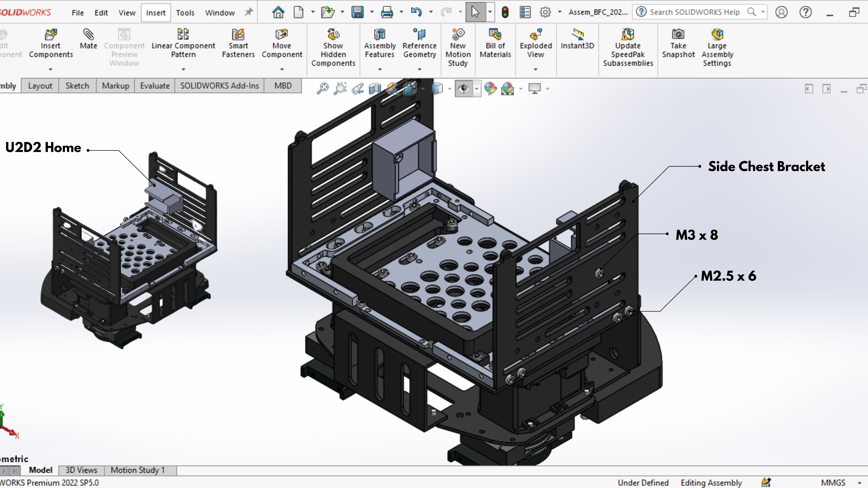Switch to the Evaluate tab
The height and width of the screenshot is (488, 868).
point(155,86)
